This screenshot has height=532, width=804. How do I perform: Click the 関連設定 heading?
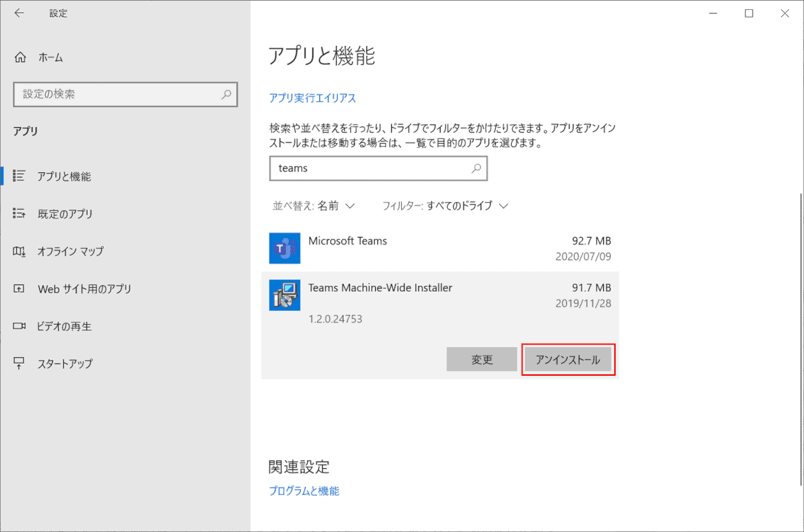click(x=299, y=466)
